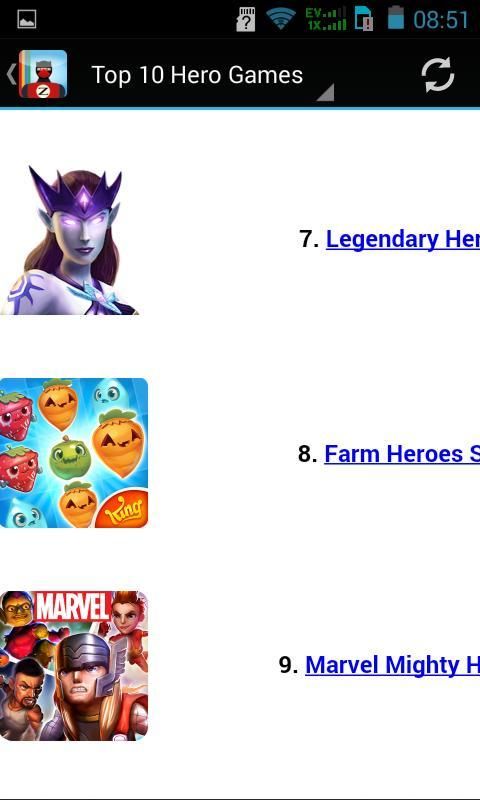Tap the spinner triangle beside the title
480x800 pixels.
[x=325, y=92]
